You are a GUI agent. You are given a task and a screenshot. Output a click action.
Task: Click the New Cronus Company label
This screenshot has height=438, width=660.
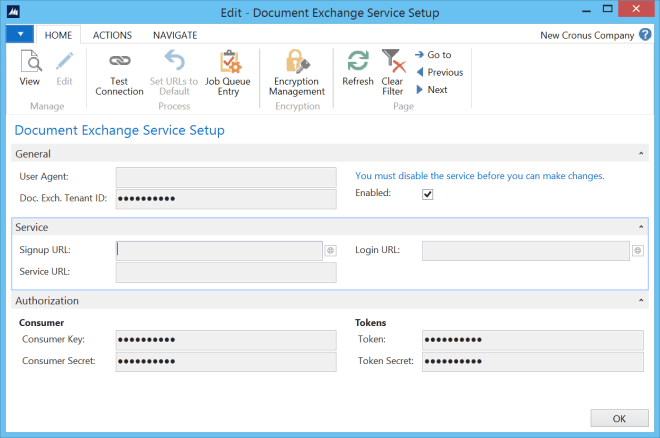click(x=587, y=35)
